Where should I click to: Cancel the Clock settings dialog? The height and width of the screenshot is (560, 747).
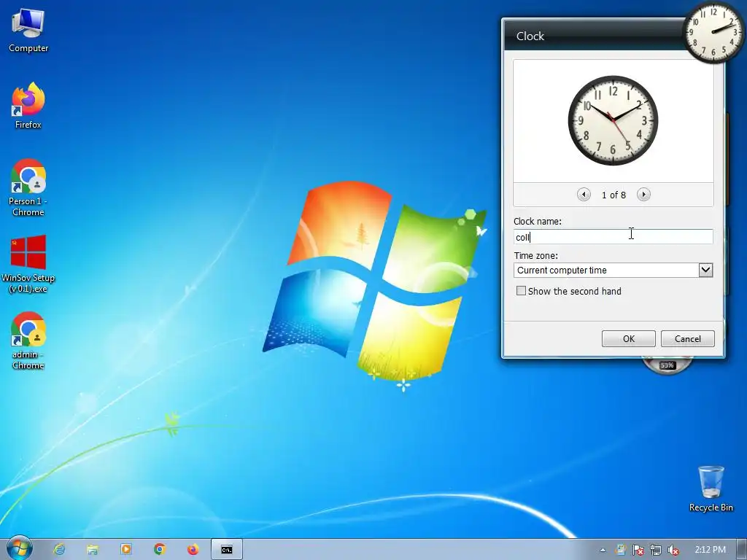point(687,338)
